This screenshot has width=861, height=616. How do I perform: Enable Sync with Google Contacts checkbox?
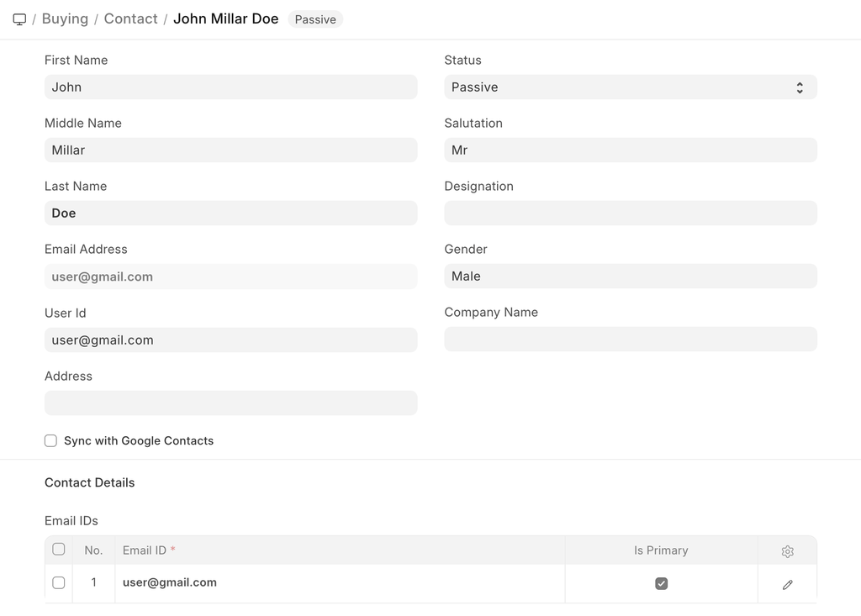point(51,441)
